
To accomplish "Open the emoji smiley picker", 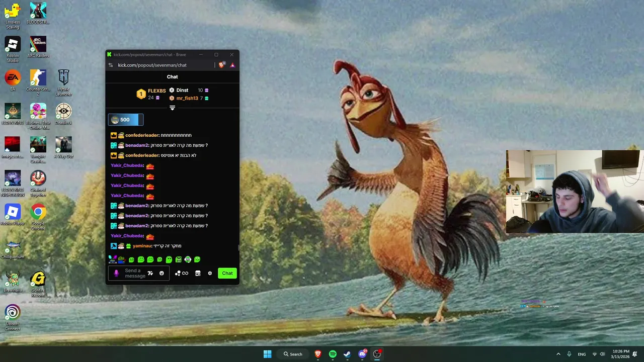I will click(x=162, y=273).
